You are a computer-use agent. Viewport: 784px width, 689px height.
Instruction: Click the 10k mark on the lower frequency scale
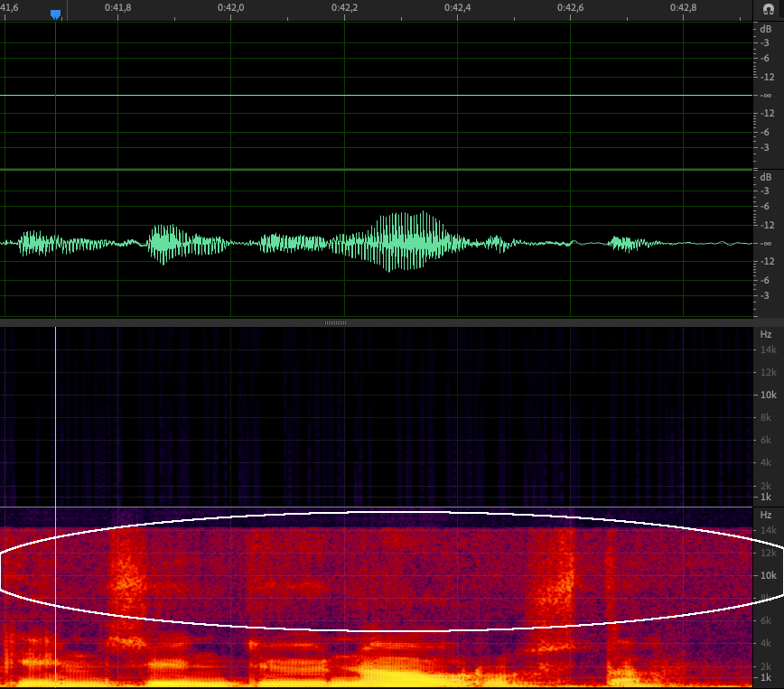[x=768, y=575]
